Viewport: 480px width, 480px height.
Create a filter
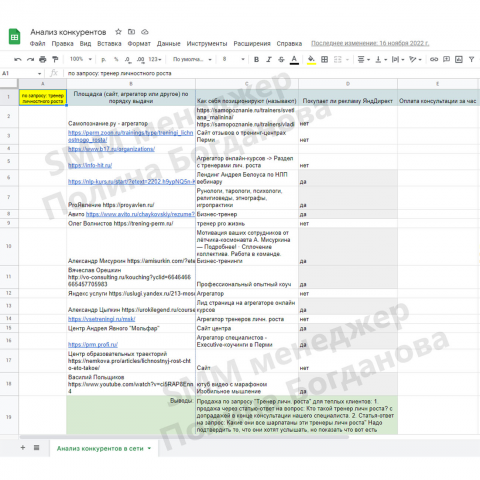pos(471,59)
